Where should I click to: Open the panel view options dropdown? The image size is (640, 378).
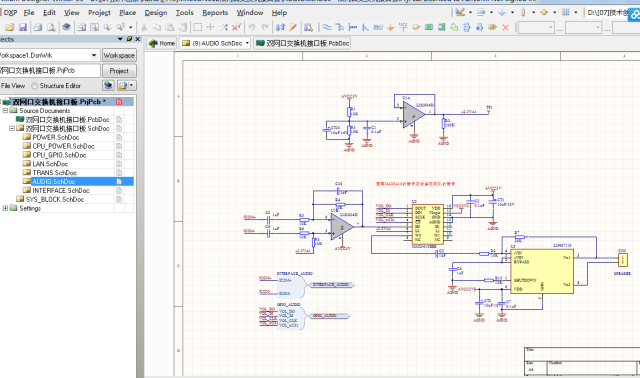(x=131, y=85)
